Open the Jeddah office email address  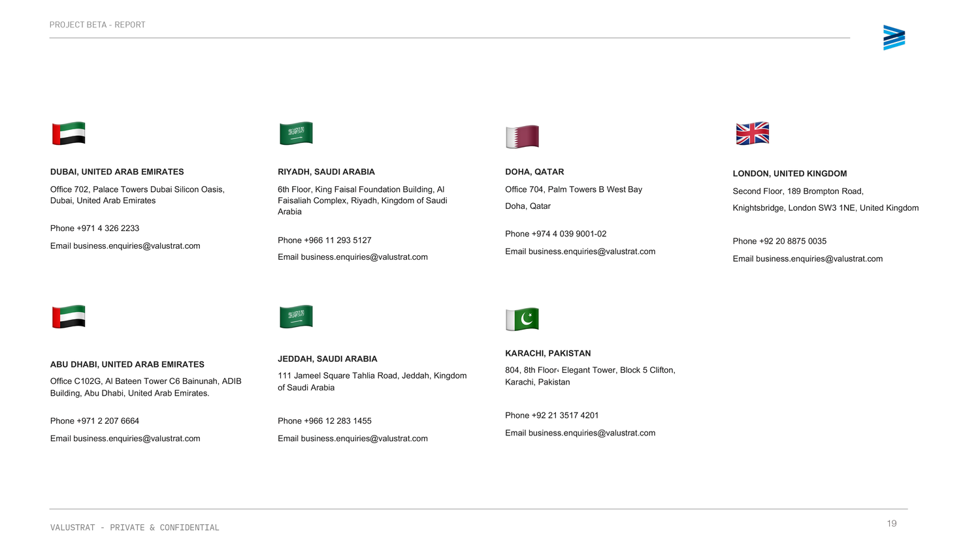(x=364, y=439)
